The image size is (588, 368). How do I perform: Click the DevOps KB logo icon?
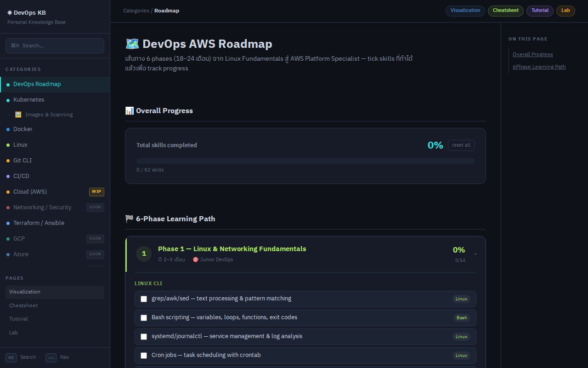tap(10, 13)
